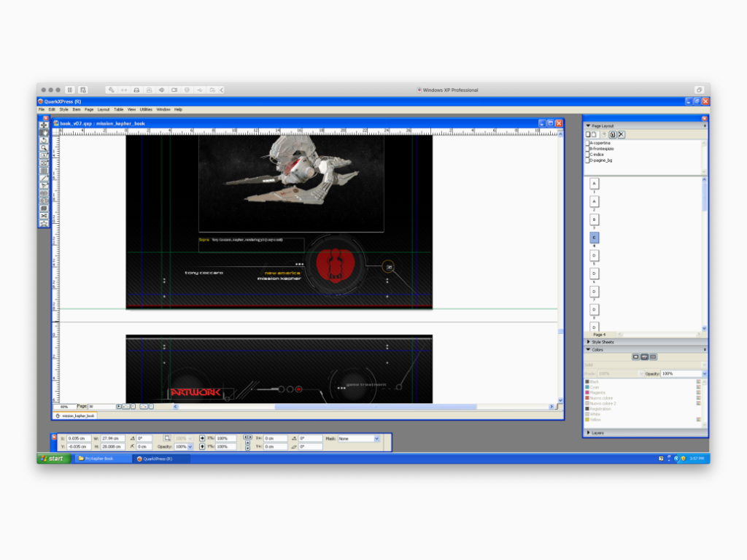Open the File menu
Screen dimensions: 747x560
(42, 109)
